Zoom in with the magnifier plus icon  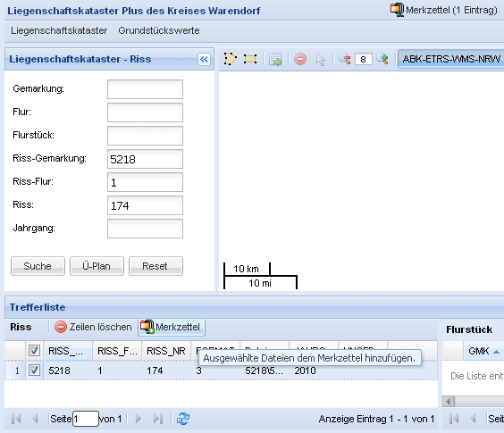click(382, 59)
